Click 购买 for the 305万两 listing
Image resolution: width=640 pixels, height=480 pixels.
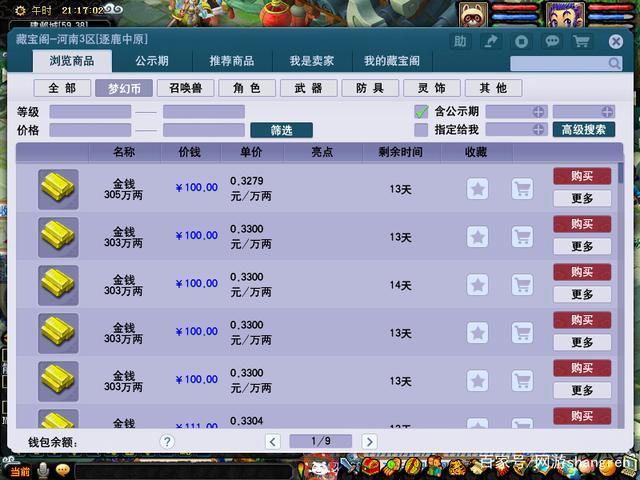point(582,176)
